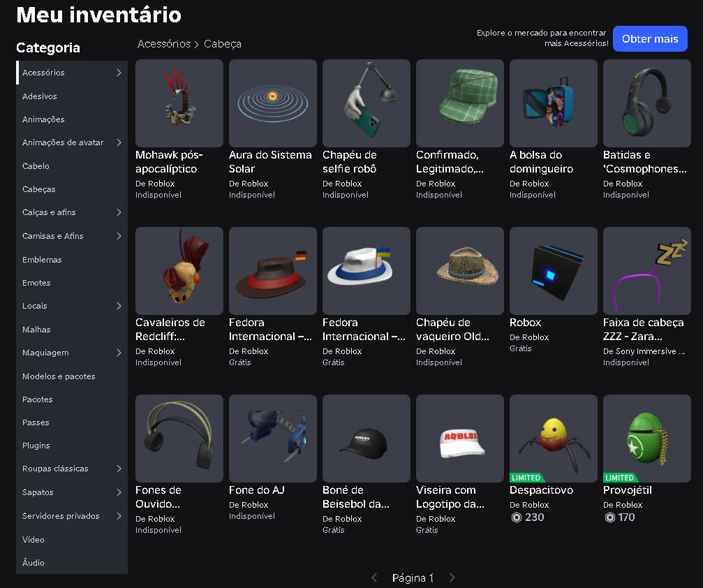Select the Cabeças category
The height and width of the screenshot is (588, 703).
[72, 189]
